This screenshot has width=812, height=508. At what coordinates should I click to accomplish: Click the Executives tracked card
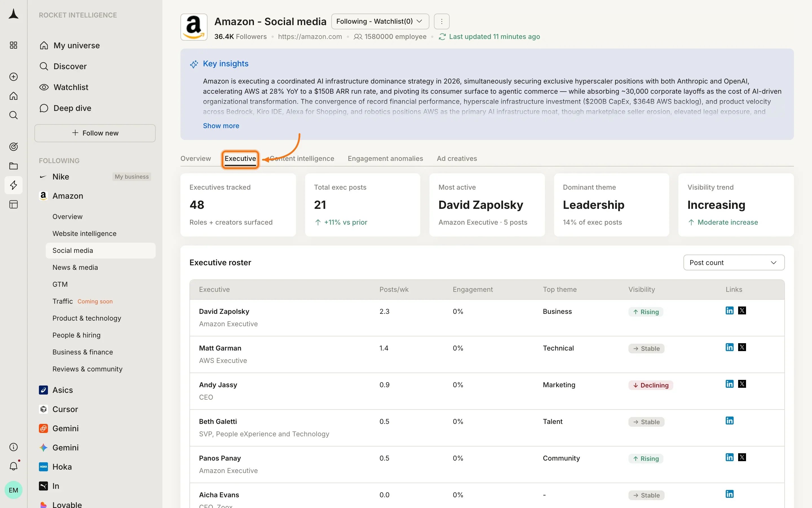pyautogui.click(x=238, y=205)
